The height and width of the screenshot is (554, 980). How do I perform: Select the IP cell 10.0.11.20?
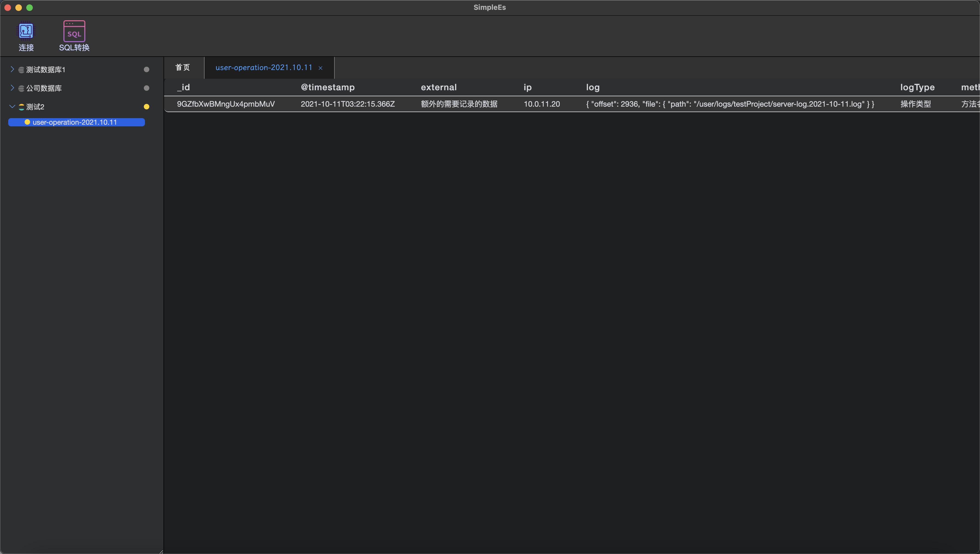[x=542, y=104]
